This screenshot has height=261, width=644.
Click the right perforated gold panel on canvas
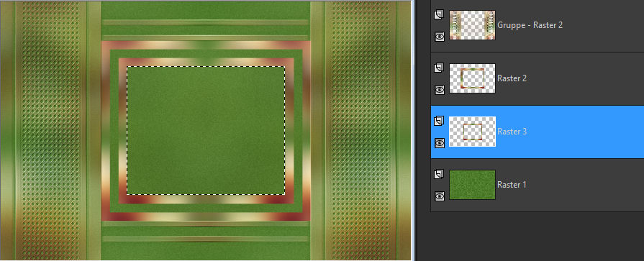pos(360,131)
